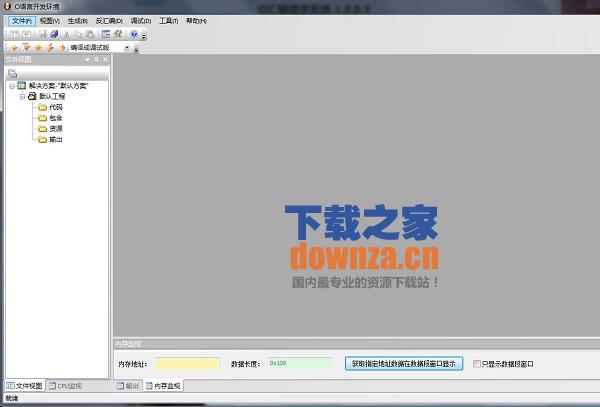Open the 视图(V) menu
This screenshot has width=600, height=407.
coord(50,21)
